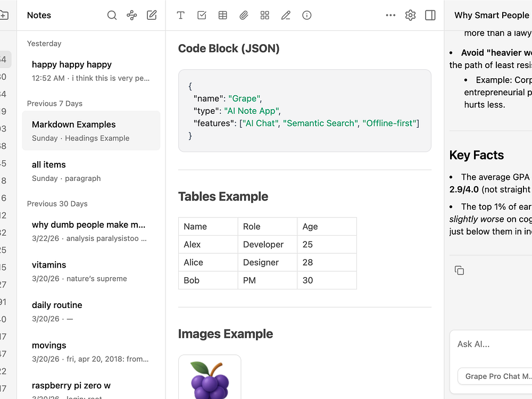Image resolution: width=532 pixels, height=399 pixels.
Task: Open the more options ellipsis menu
Action: click(390, 15)
